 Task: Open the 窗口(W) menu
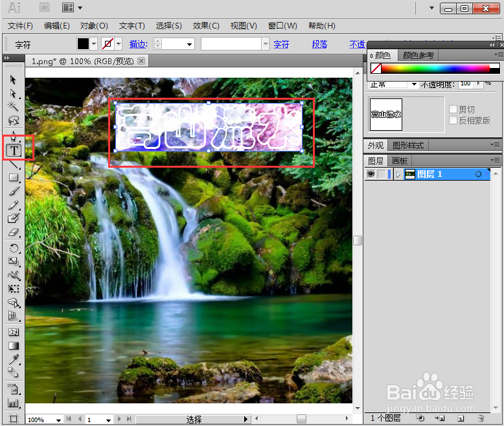(282, 26)
